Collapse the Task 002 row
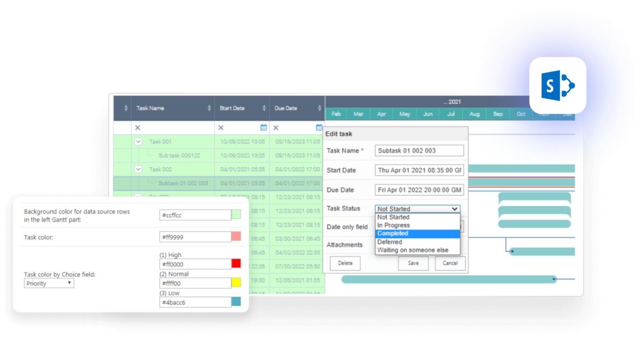 coord(138,168)
